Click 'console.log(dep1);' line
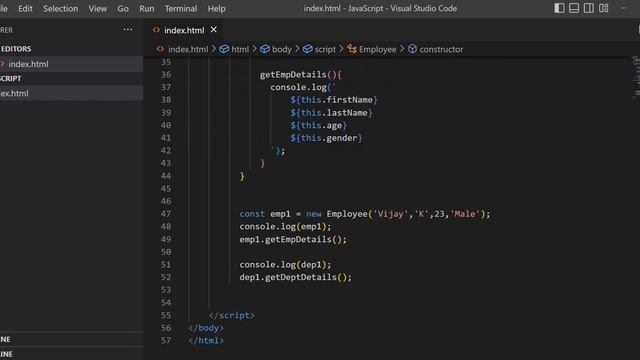This screenshot has height=360, width=640. [x=285, y=264]
